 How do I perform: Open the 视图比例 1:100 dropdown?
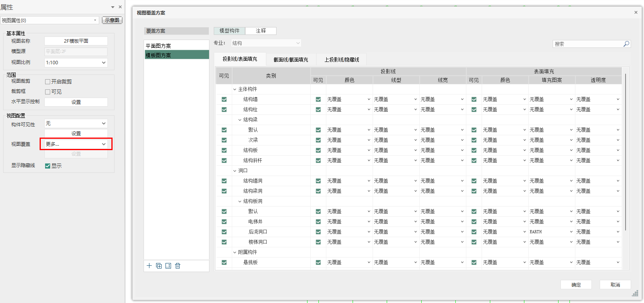104,63
